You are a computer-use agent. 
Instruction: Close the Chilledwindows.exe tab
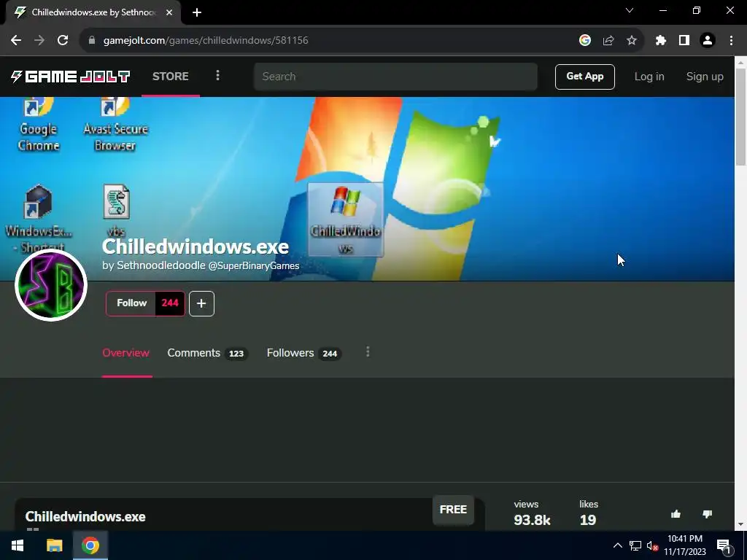(x=169, y=12)
